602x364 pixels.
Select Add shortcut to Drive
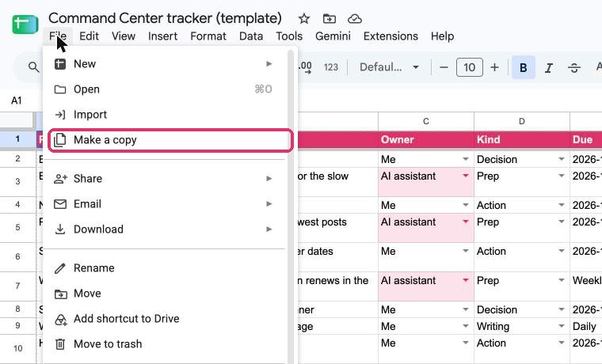164,318
